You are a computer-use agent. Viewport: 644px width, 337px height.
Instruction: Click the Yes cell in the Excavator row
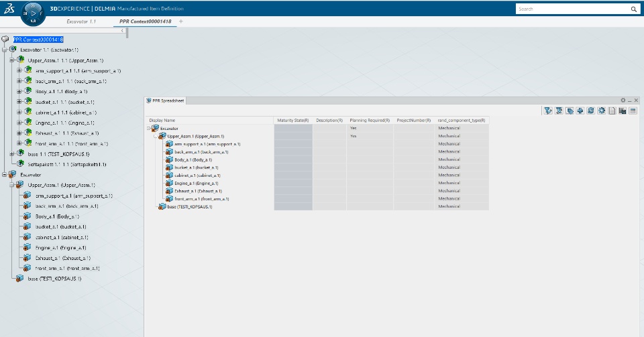click(370, 129)
